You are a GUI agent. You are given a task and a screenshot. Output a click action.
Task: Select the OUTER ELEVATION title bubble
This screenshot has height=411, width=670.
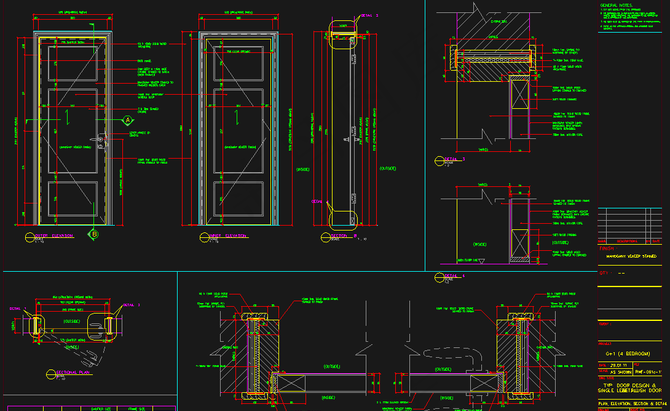point(30,237)
